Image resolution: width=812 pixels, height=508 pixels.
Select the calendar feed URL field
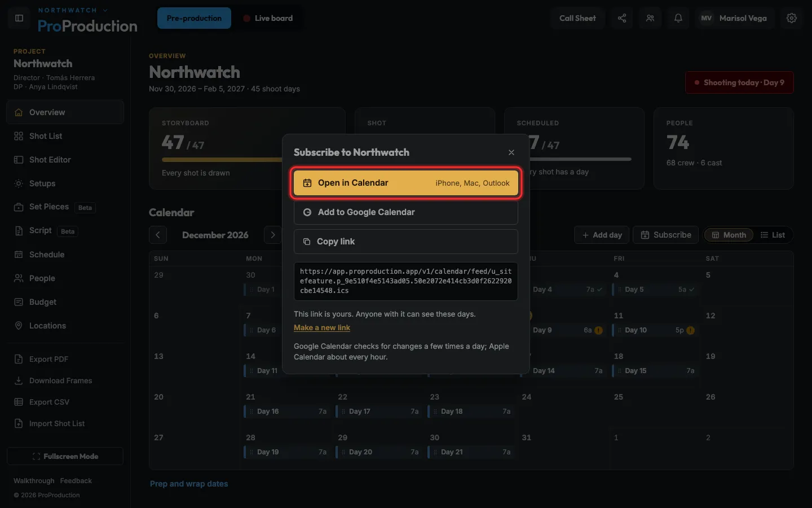point(406,281)
